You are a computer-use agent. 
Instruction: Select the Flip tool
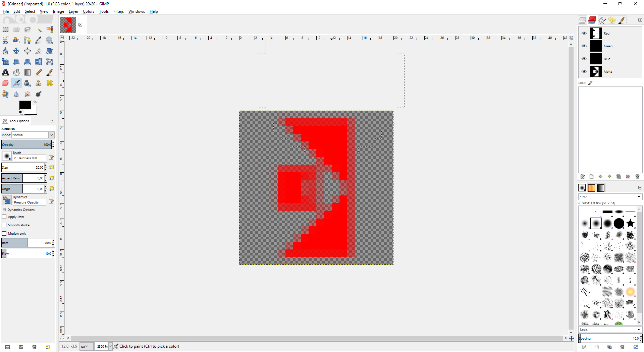[x=39, y=62]
